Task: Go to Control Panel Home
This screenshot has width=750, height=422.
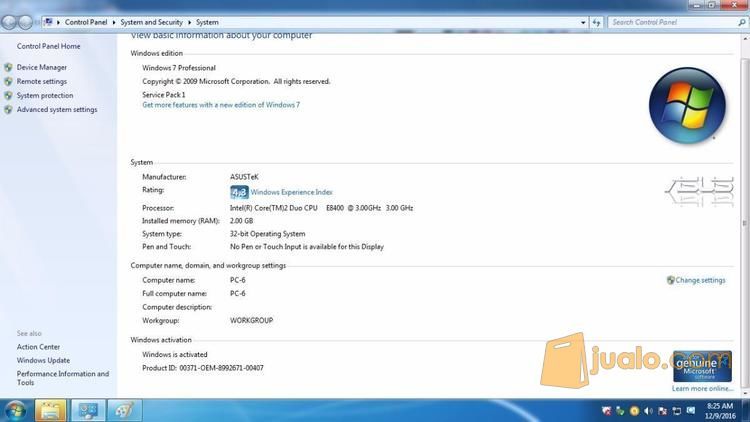Action: tap(48, 46)
